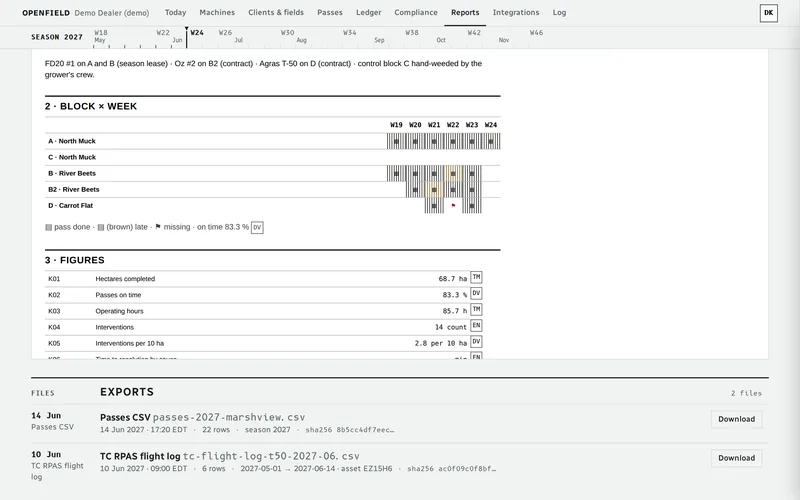Image resolution: width=800 pixels, height=500 pixels.
Task: Click the sha256 ac0f09c0f8bf hash
Action: pyautogui.click(x=452, y=469)
